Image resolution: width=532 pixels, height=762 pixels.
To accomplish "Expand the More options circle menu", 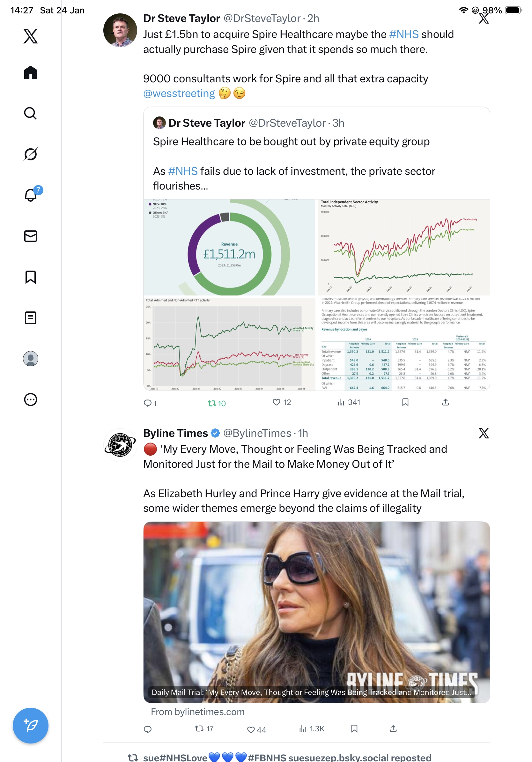I will click(31, 400).
